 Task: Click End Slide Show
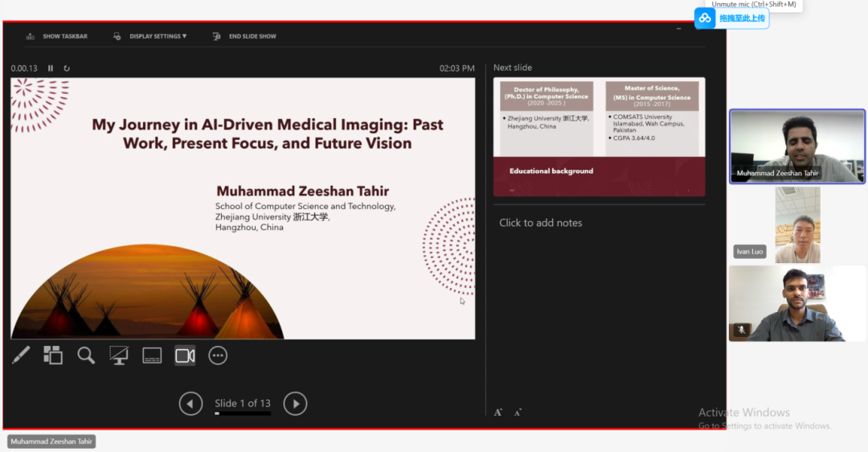[245, 36]
